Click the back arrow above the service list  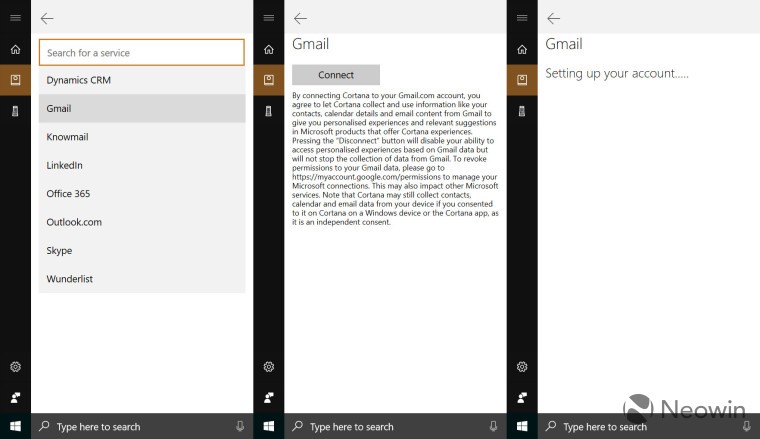click(47, 18)
